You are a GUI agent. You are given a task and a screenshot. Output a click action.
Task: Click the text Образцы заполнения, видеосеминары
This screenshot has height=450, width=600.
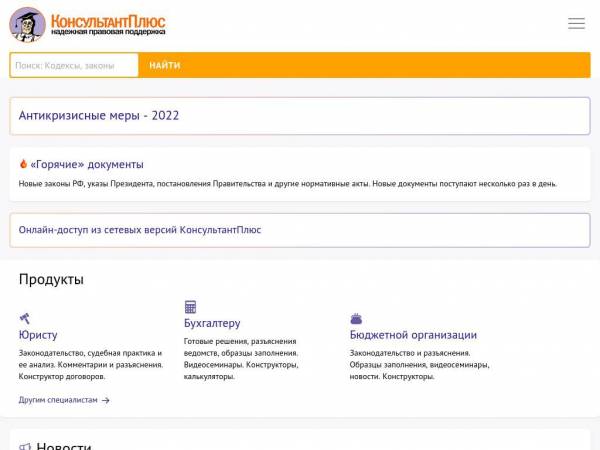click(x=419, y=365)
